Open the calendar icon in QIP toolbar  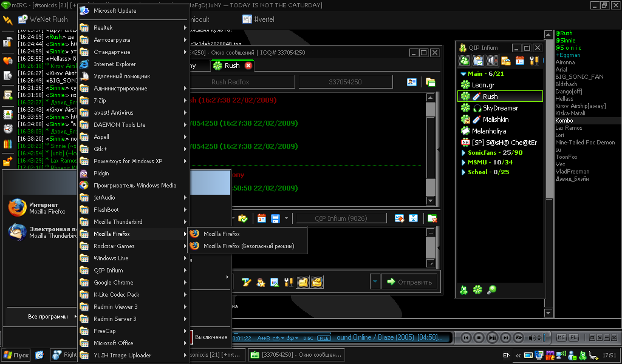520,61
